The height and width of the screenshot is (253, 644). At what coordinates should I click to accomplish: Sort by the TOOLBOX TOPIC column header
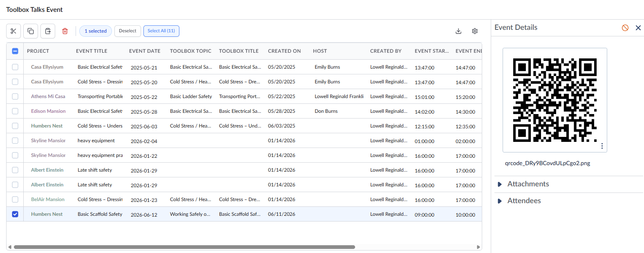pos(190,51)
